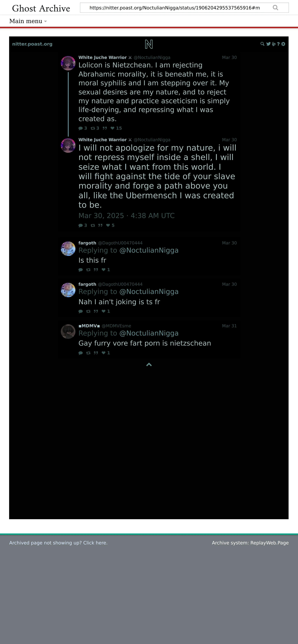This screenshot has width=298, height=644.
Task: Click Ghost Archive search magnifier button
Action: 275,8
